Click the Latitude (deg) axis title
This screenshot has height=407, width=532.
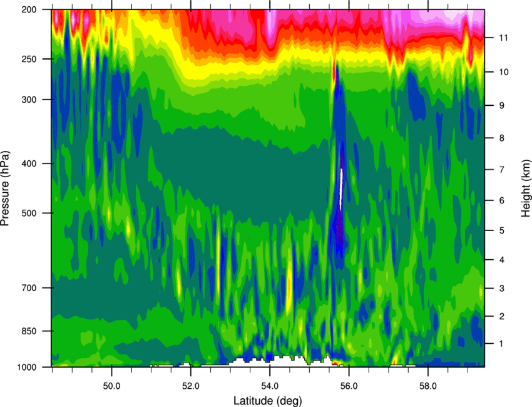[x=268, y=401]
